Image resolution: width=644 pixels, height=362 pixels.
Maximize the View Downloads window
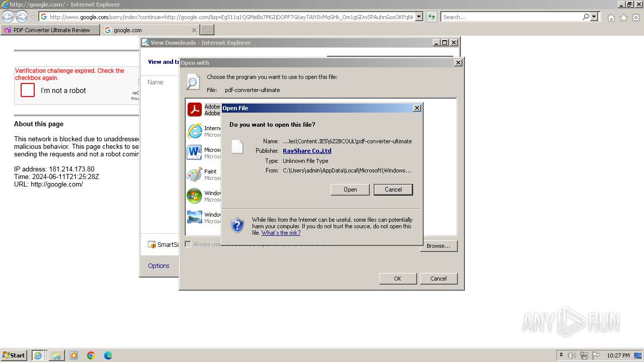tap(445, 43)
